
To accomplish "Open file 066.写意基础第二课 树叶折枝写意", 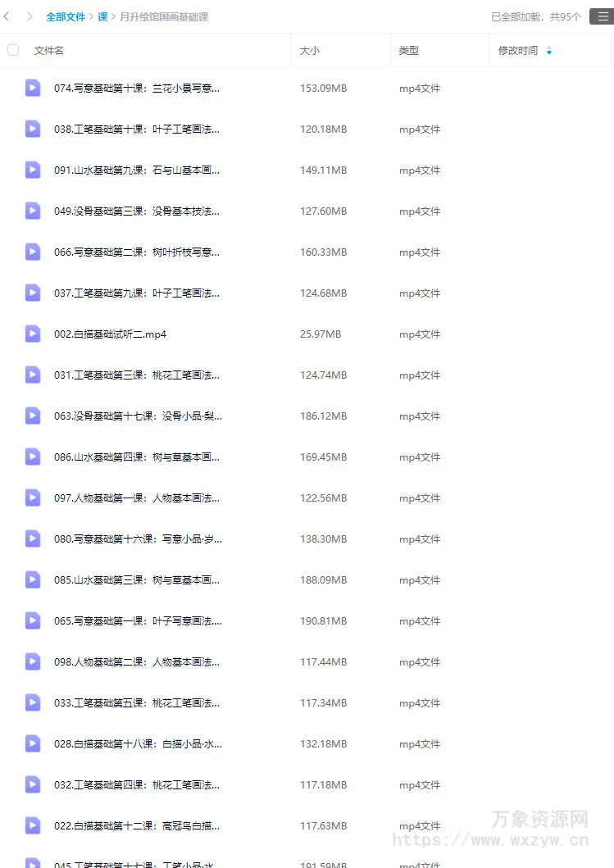I will [137, 252].
